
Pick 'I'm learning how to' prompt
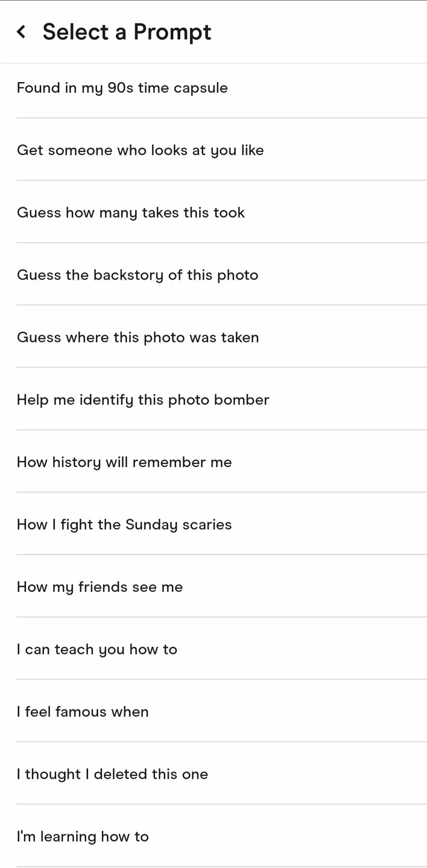pyautogui.click(x=213, y=836)
